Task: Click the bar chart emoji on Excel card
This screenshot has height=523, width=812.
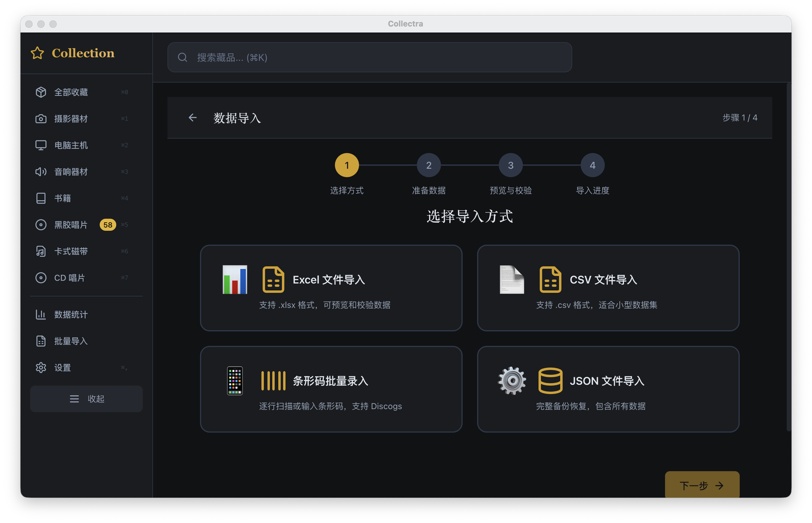Action: tap(235, 280)
